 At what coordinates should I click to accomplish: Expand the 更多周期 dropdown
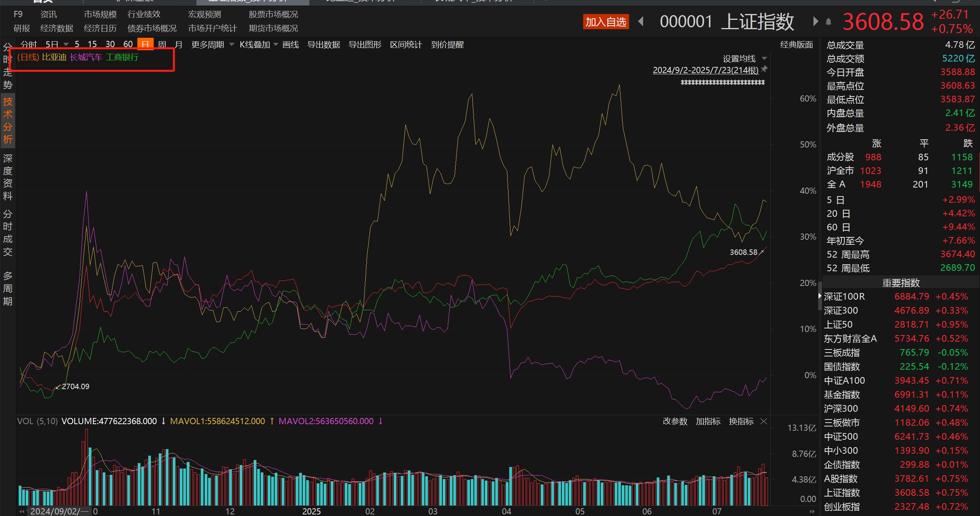click(232, 44)
